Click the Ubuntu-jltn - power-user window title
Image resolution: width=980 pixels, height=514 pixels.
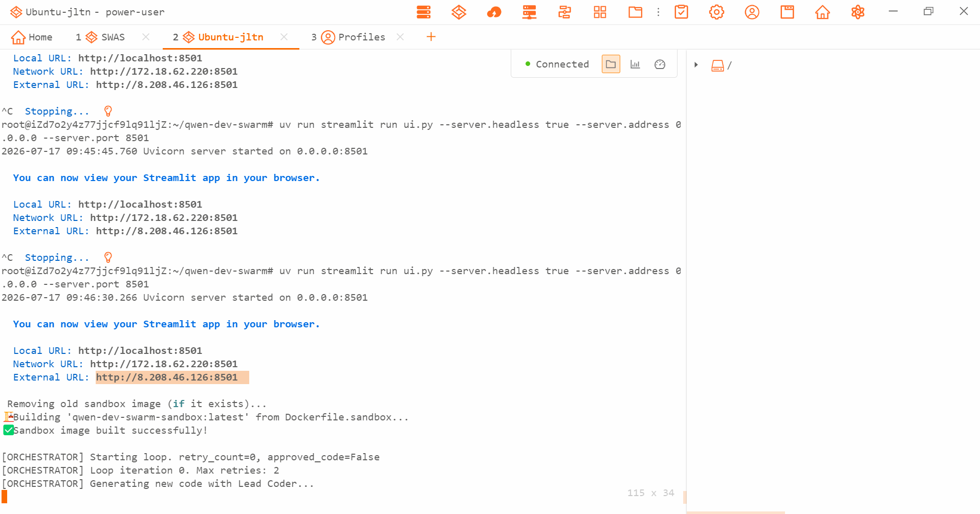pos(95,12)
